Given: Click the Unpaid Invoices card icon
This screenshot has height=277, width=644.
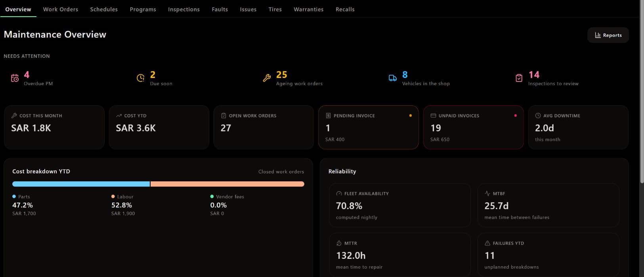Looking at the screenshot, I should pos(433,116).
